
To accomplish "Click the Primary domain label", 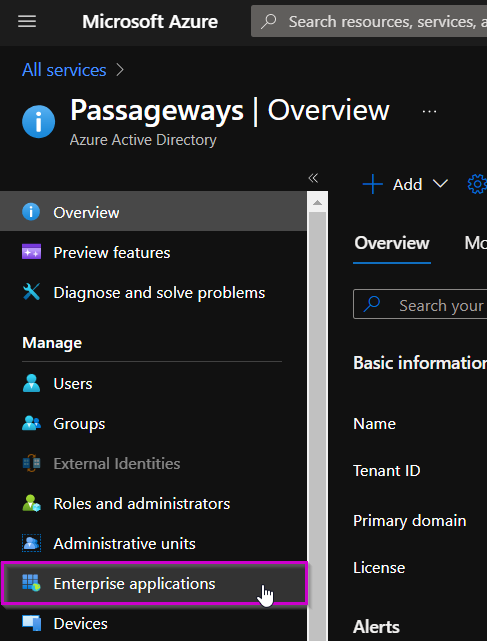I will [410, 520].
